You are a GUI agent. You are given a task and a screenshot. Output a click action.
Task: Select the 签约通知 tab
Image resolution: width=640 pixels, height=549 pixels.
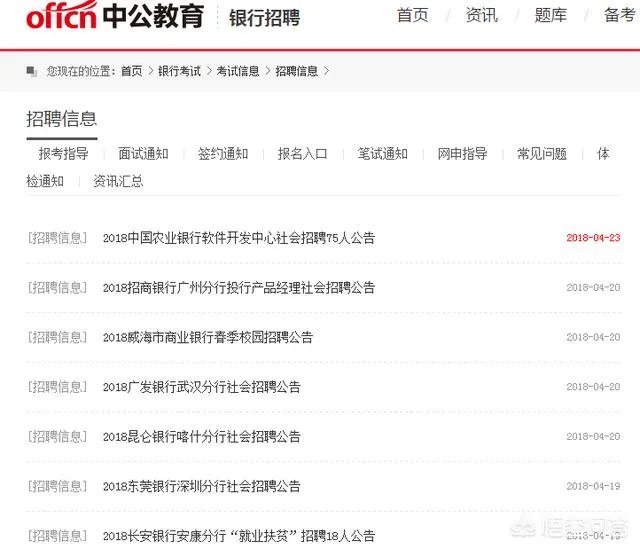pyautogui.click(x=223, y=154)
